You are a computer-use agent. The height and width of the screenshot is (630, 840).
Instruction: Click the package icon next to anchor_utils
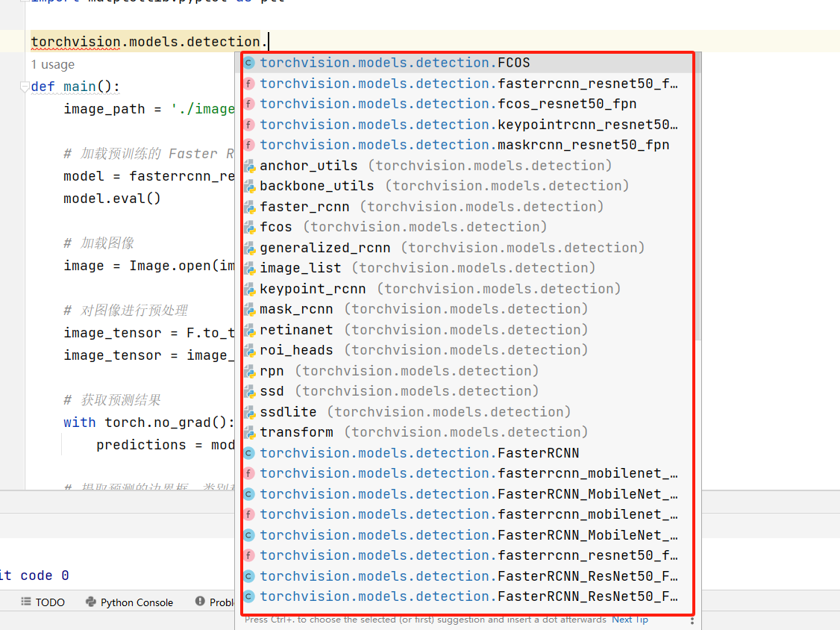coord(248,165)
